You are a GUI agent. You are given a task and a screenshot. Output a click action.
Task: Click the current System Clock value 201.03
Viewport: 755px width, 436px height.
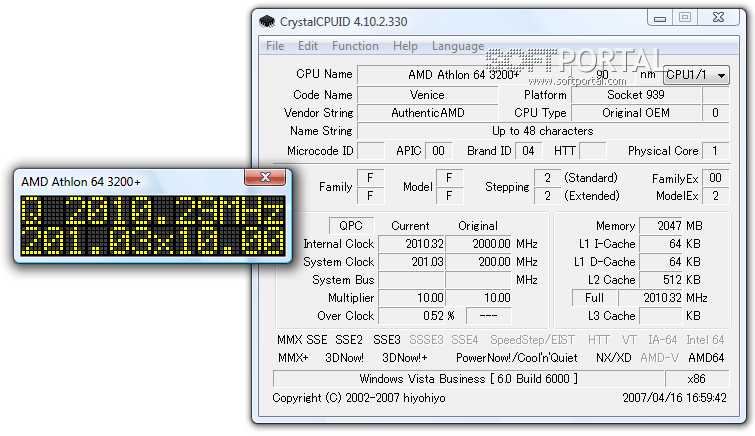point(411,262)
